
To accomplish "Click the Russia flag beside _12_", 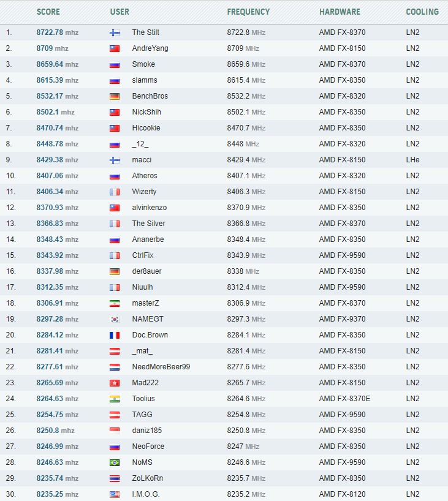I will click(115, 144).
